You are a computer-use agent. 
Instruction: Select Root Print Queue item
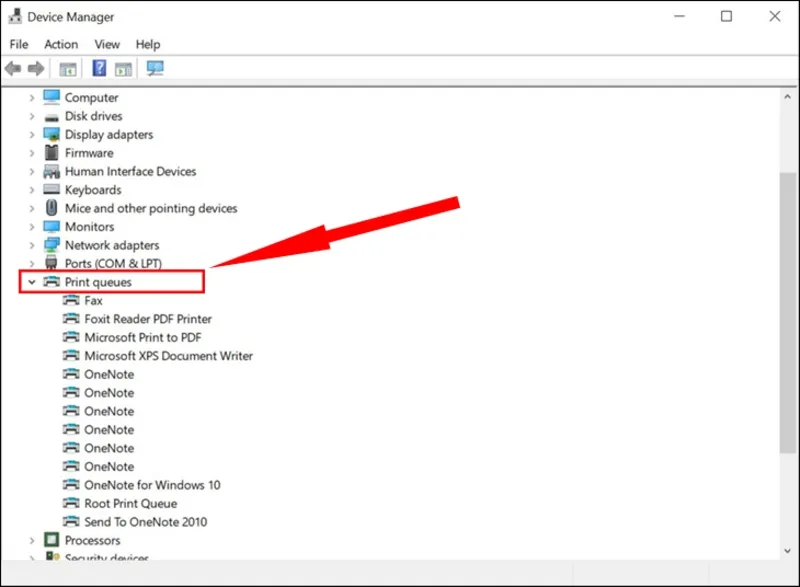coord(130,503)
